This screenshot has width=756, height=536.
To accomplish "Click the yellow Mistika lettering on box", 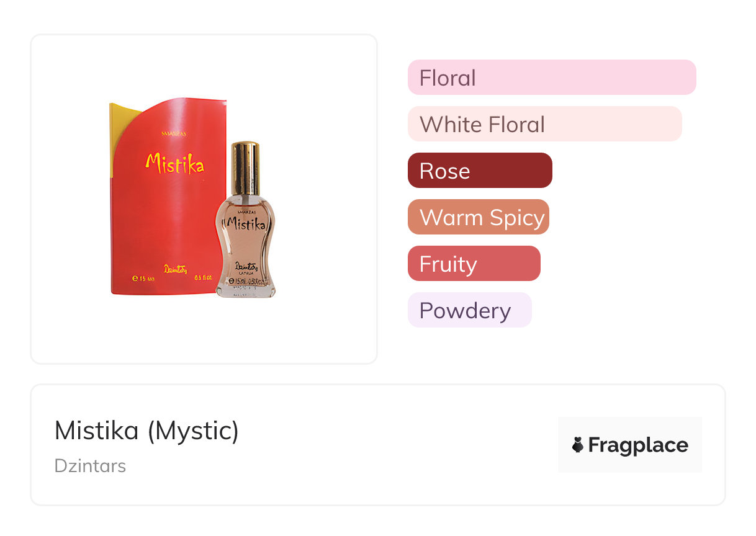I will click(x=174, y=164).
